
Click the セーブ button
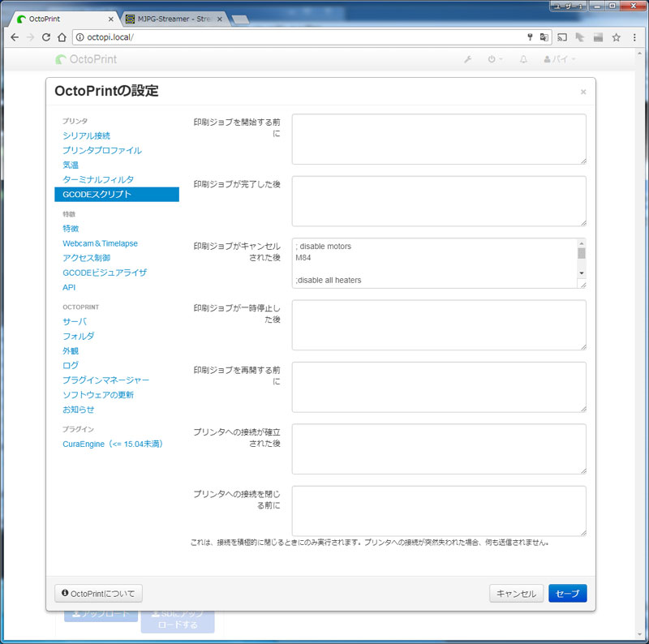567,594
